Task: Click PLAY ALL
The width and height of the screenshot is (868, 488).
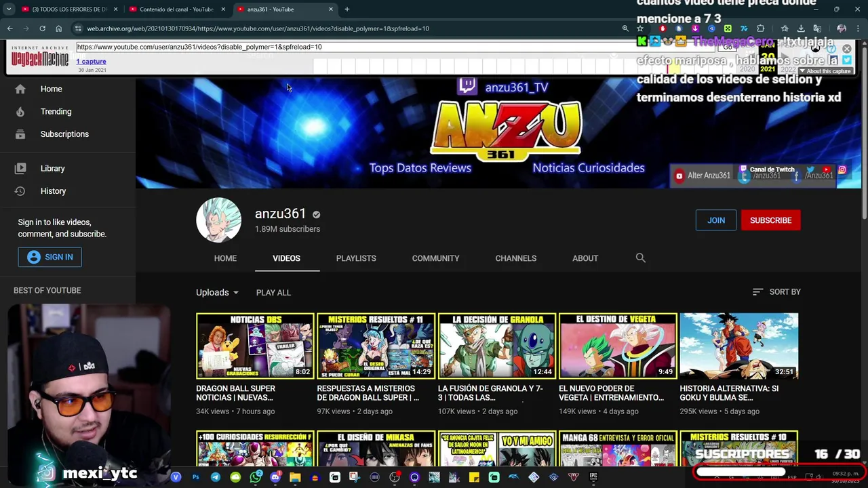Action: pyautogui.click(x=273, y=292)
